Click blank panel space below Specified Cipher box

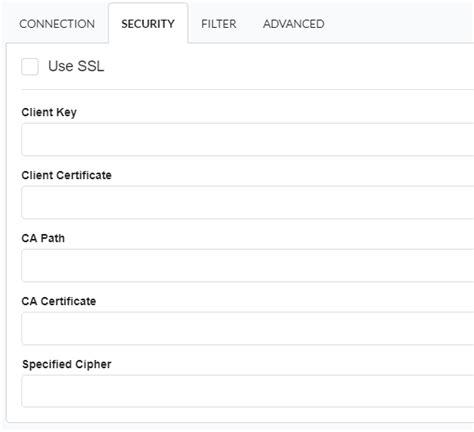click(240, 415)
